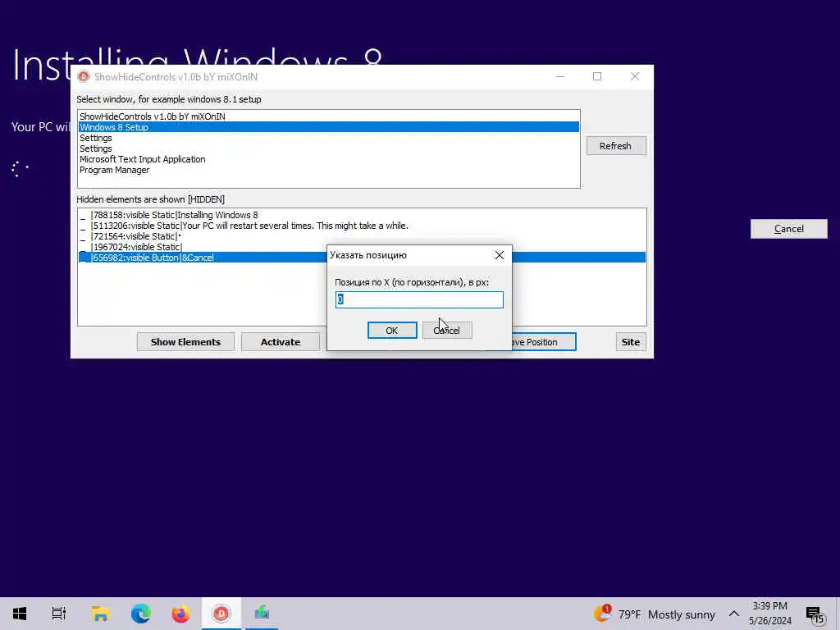Viewport: 840px width, 630px height.
Task: Open the notification center icon
Action: [815, 614]
